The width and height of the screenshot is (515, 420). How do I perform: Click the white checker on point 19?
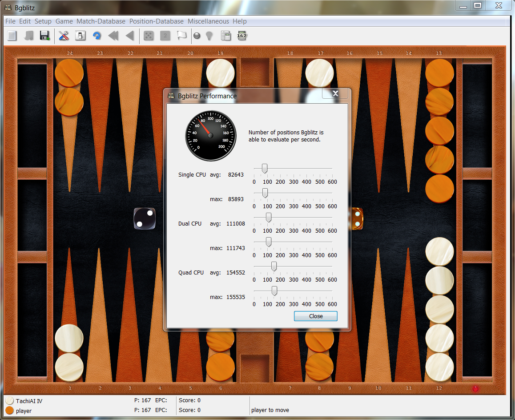(221, 73)
